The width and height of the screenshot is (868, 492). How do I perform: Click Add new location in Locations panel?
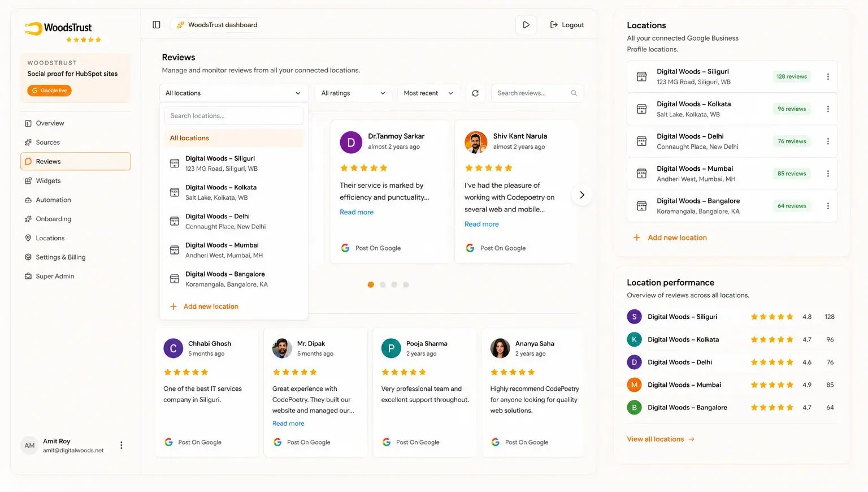670,238
